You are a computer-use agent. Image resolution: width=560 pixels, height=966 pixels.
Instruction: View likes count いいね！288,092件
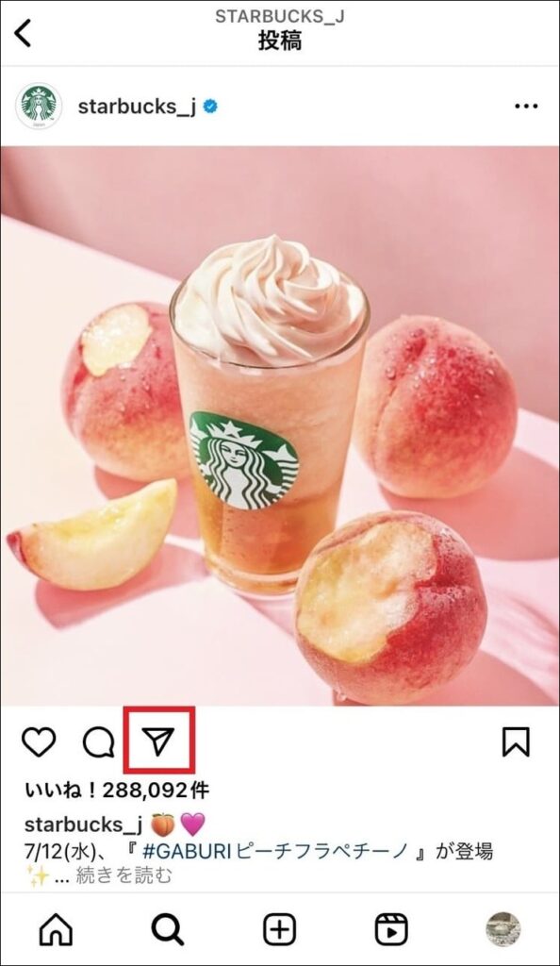tap(117, 790)
